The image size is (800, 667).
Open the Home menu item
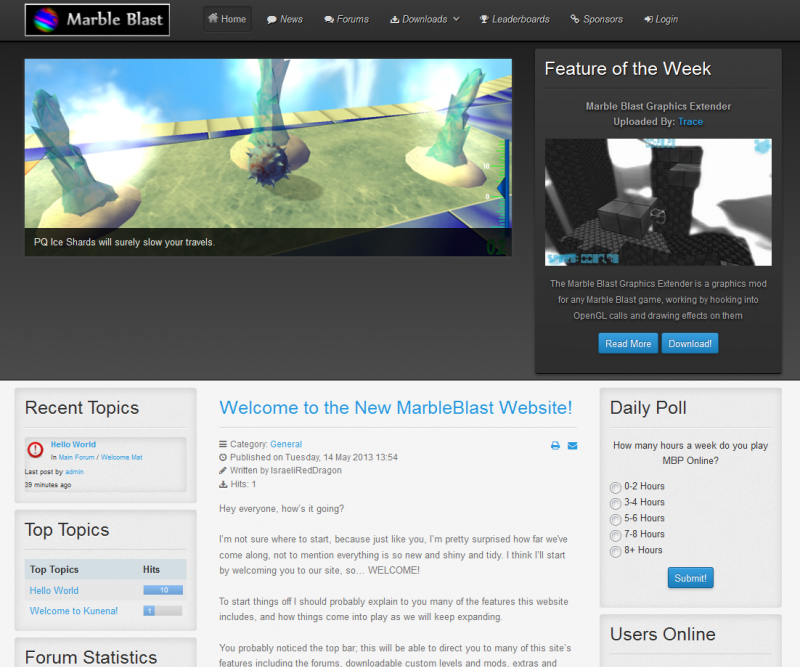click(227, 19)
